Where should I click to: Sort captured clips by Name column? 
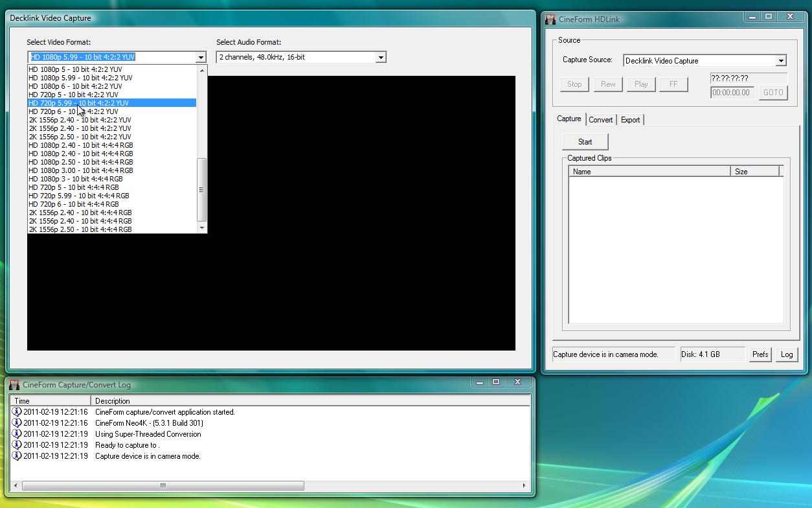[x=649, y=172]
